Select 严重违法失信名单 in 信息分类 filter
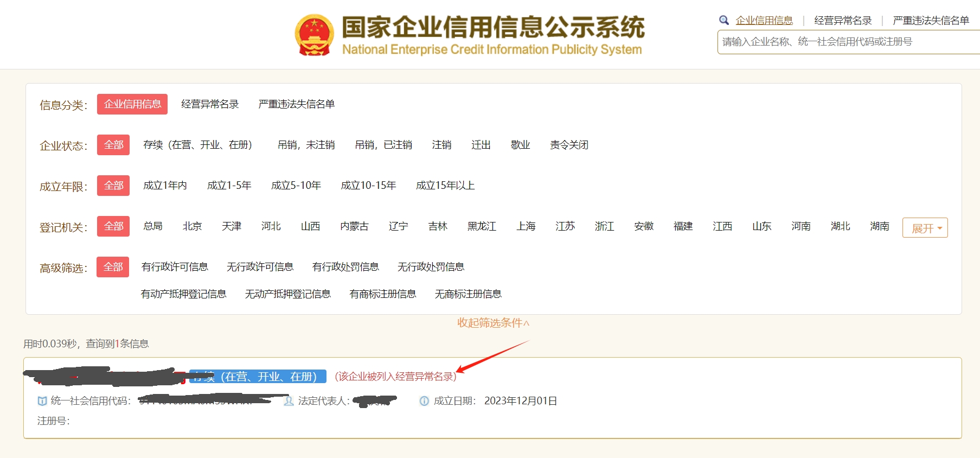980x458 pixels. coord(297,104)
